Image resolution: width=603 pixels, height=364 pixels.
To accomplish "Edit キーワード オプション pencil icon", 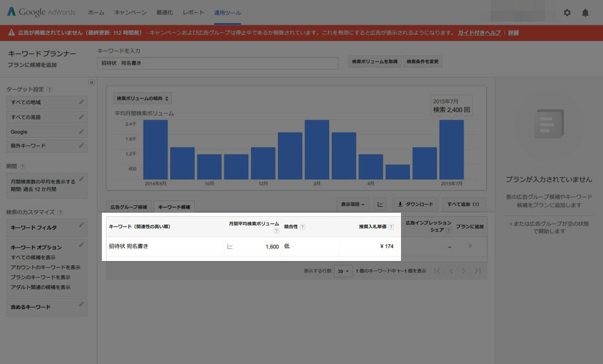I will click(x=81, y=245).
